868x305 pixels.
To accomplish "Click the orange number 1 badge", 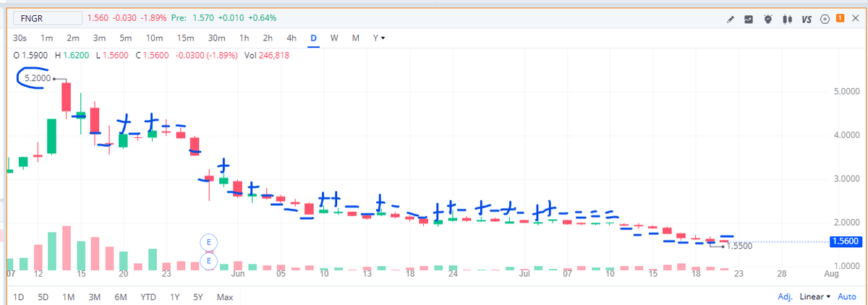I will point(840,18).
